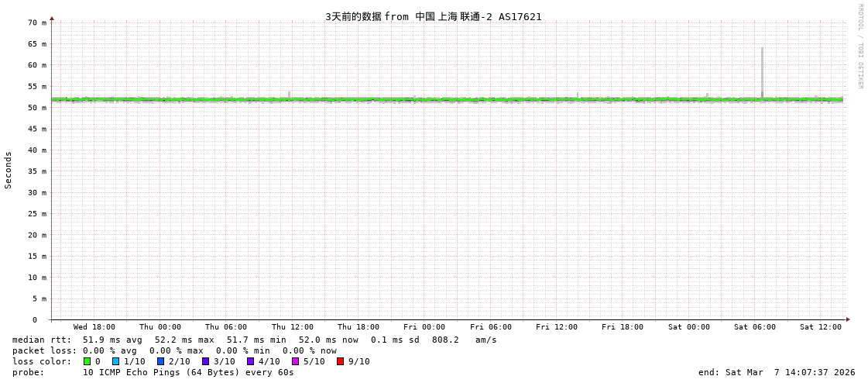The width and height of the screenshot is (868, 383).
Task: Click the 52.2 ms max value
Action: pos(184,340)
